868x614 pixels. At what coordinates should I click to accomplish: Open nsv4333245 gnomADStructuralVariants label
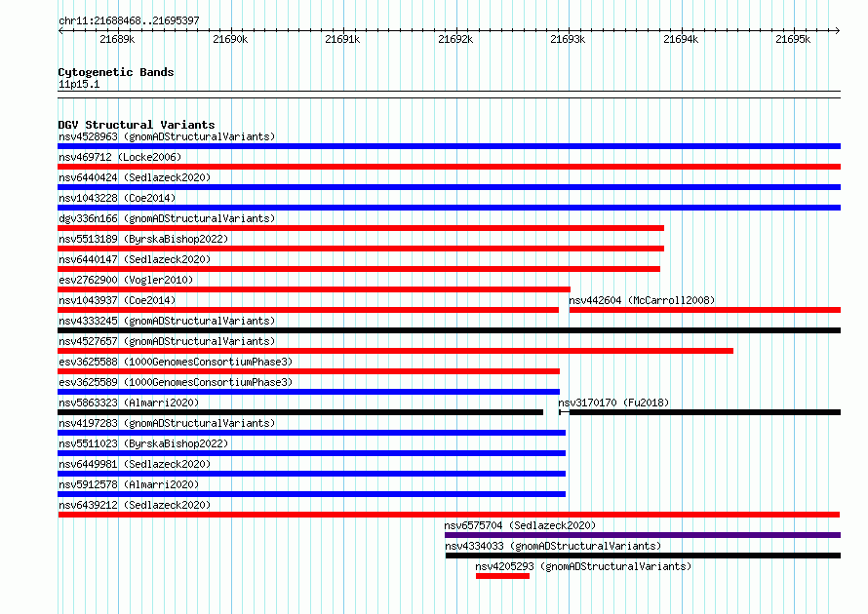coord(167,321)
